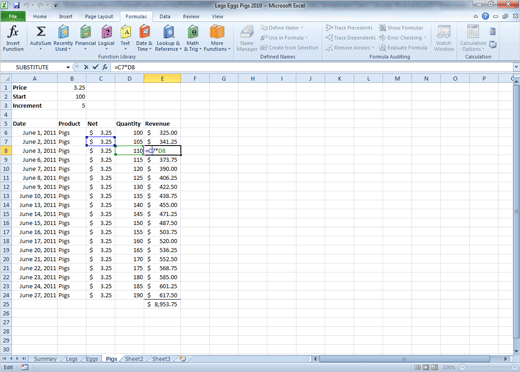The height and width of the screenshot is (372, 520).
Task: Open Excel Help question mark icon
Action: point(485,16)
